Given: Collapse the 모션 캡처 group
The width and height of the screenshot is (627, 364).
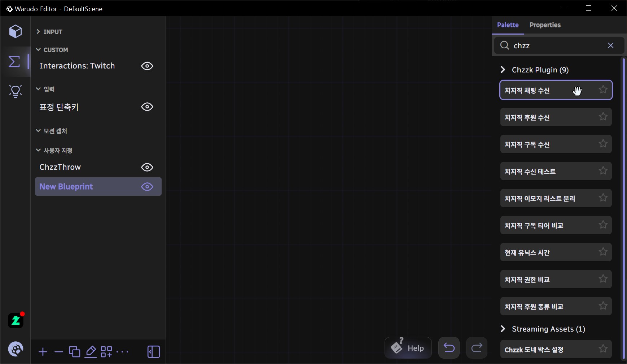Looking at the screenshot, I should [x=52, y=131].
